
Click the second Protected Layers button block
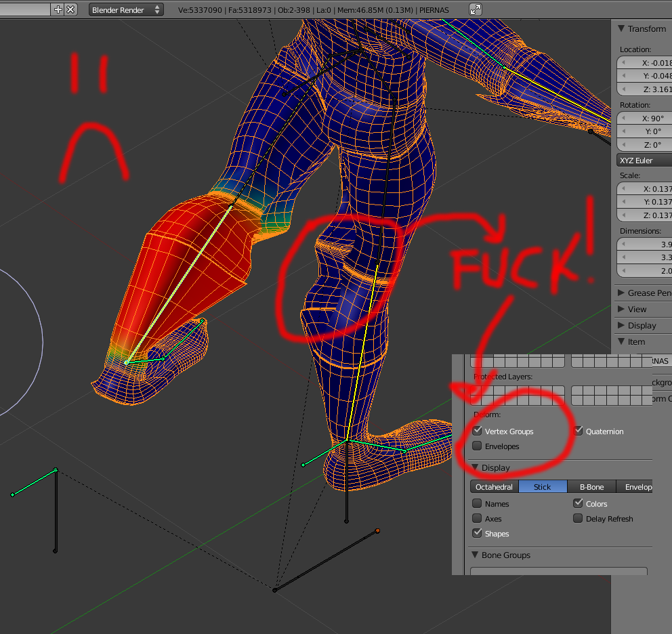612,395
